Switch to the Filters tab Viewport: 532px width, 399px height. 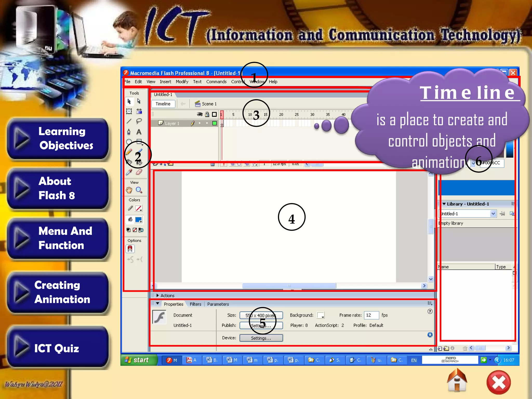point(195,304)
